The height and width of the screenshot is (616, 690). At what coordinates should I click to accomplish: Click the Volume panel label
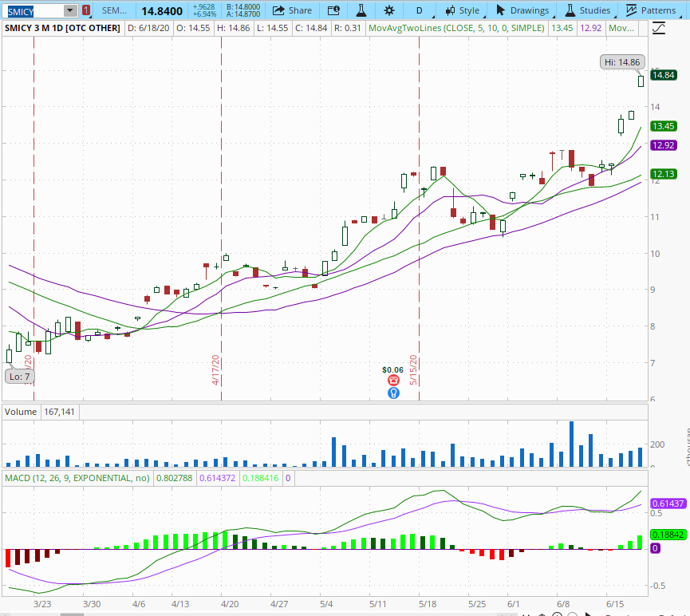(x=21, y=412)
